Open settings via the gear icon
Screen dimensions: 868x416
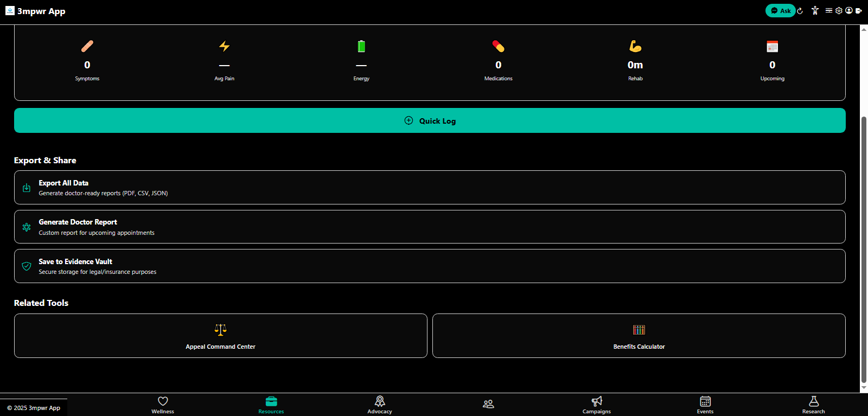click(839, 10)
